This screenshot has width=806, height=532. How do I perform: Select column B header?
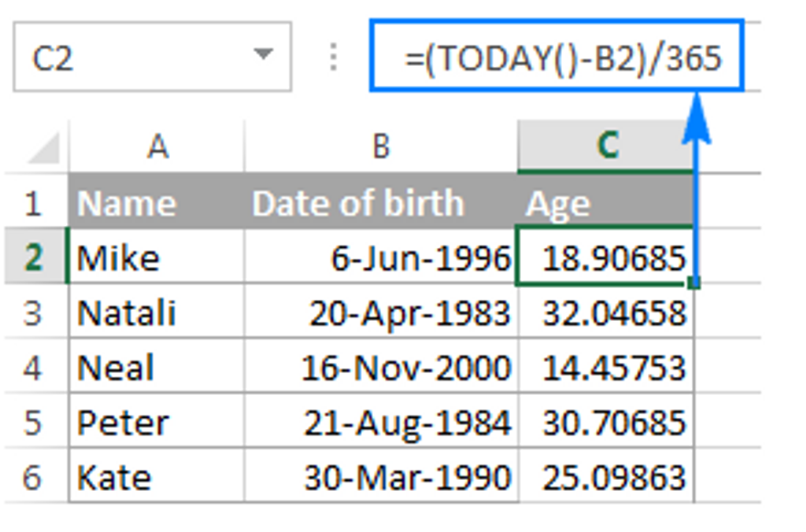pyautogui.click(x=381, y=146)
